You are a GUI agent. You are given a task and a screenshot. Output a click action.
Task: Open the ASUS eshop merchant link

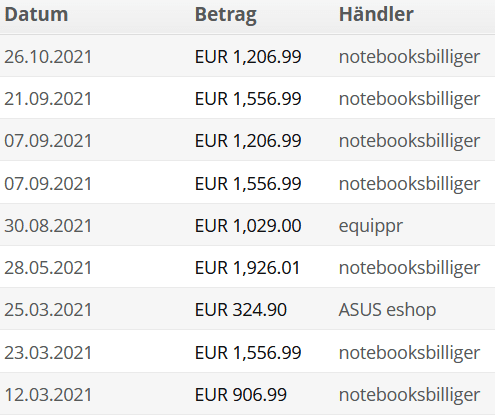pos(387,310)
